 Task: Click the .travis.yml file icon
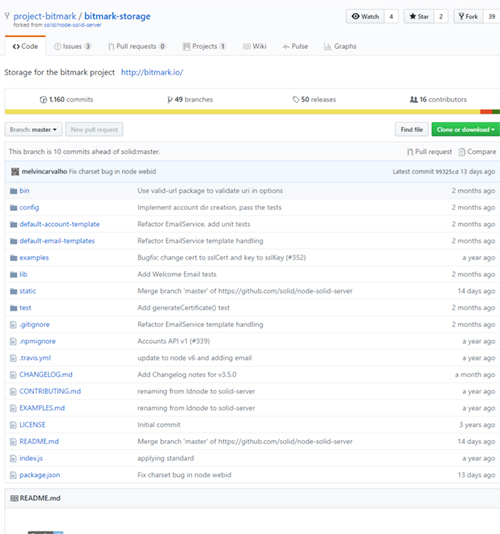coord(13,358)
